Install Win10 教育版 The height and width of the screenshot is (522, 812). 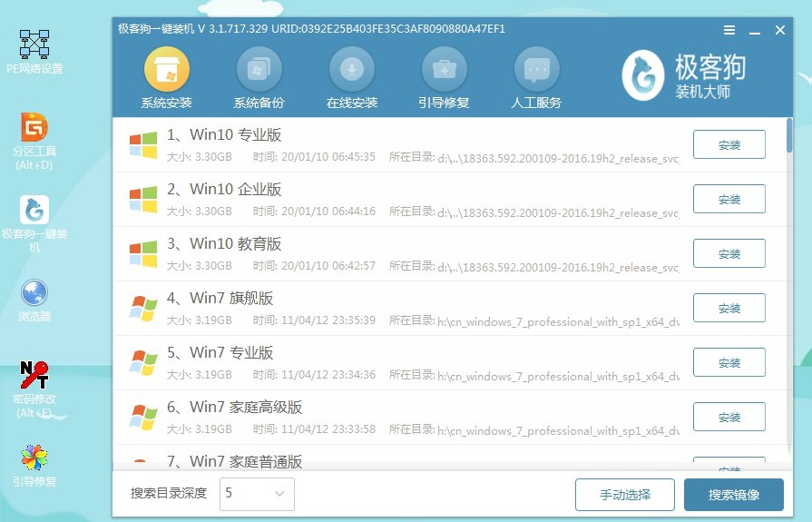[729, 253]
